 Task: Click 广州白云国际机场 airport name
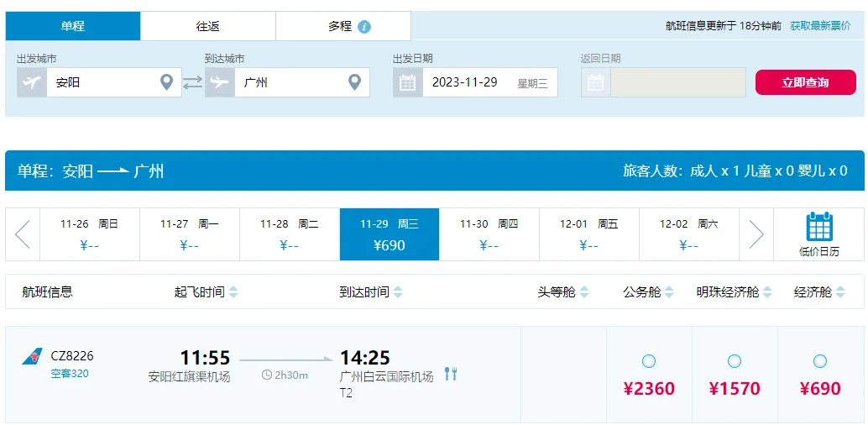tap(386, 377)
